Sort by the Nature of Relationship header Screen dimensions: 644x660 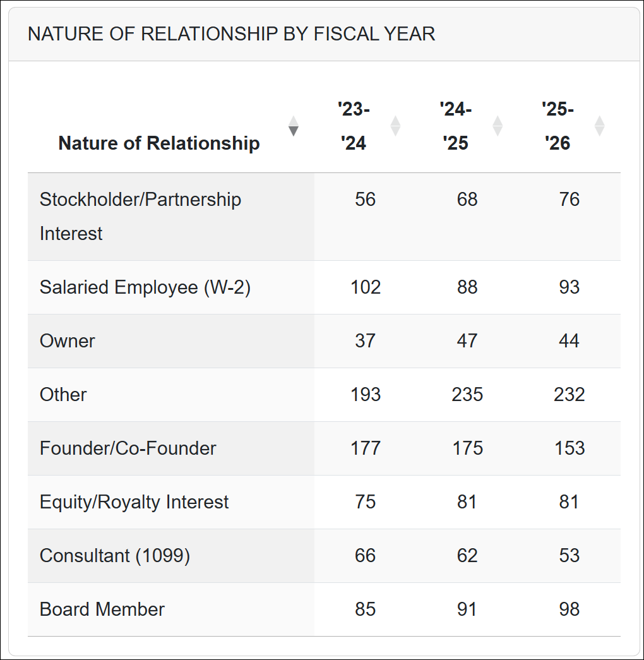tap(159, 143)
